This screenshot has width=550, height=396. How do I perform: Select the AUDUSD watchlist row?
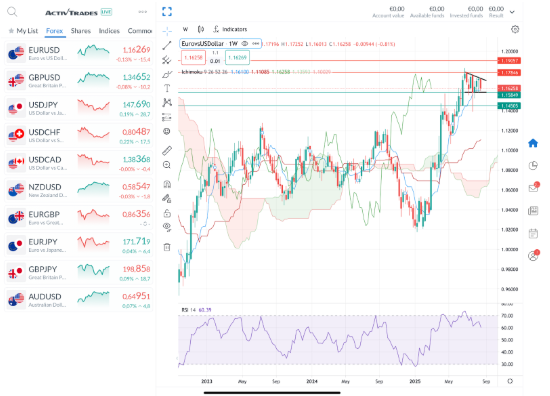click(79, 300)
